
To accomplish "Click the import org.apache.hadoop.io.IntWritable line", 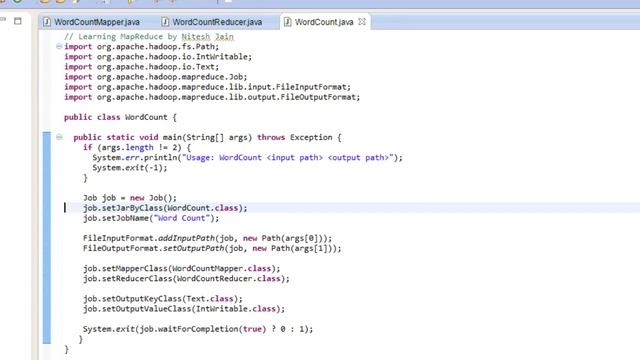I will pyautogui.click(x=158, y=57).
